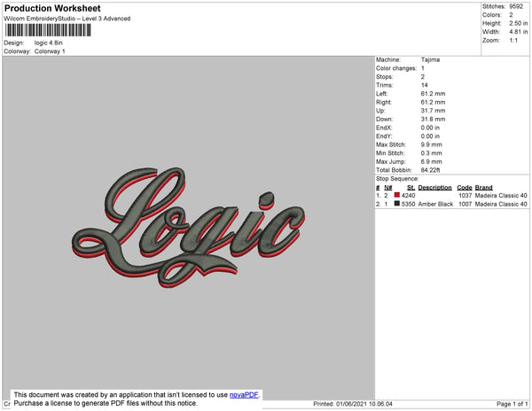Viewport: 532px width, 411px height.
Task: Select the 'Amber Black' description
Action: tap(435, 204)
